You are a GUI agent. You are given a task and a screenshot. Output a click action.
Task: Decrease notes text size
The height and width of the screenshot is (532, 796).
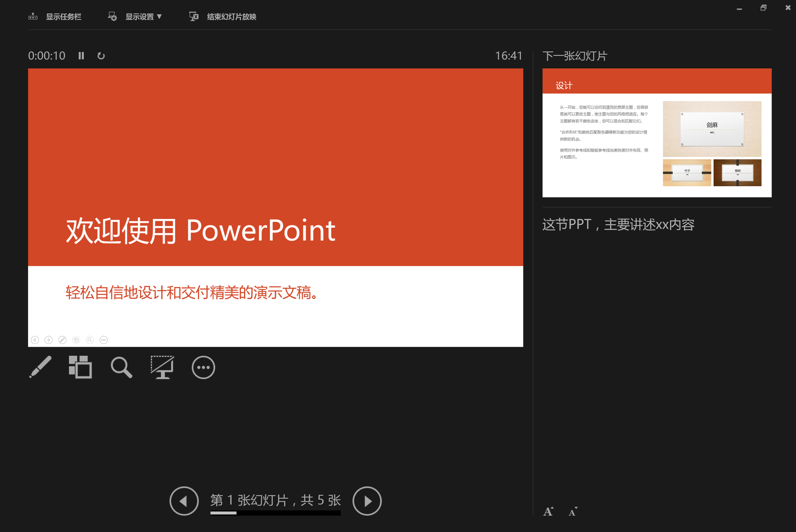(573, 511)
